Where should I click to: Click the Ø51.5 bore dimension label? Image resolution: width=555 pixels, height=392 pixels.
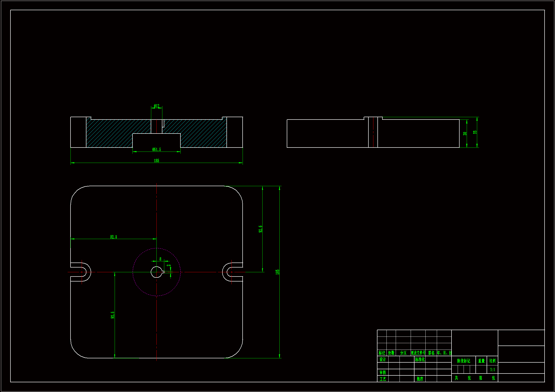[x=156, y=149]
